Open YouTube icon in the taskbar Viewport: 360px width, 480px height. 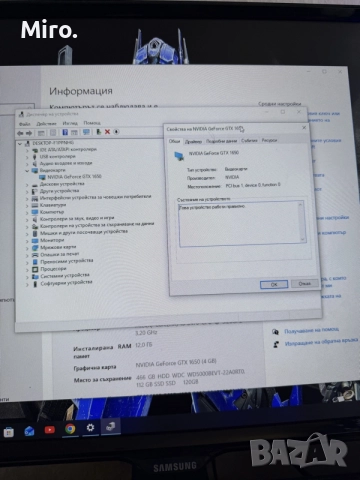point(50,430)
